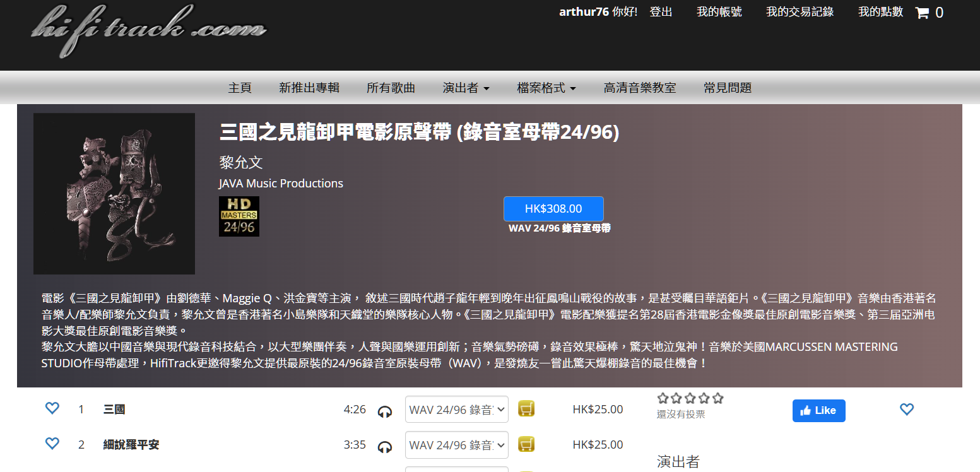Rate the album one star
The width and height of the screenshot is (980, 472).
click(663, 398)
